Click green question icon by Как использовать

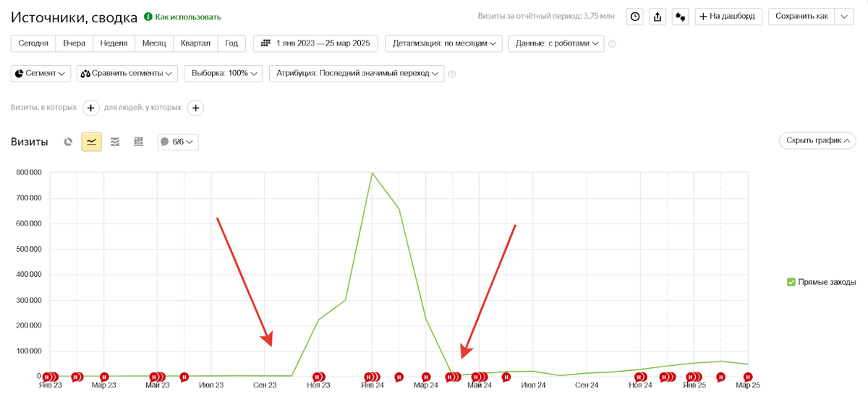click(x=148, y=17)
